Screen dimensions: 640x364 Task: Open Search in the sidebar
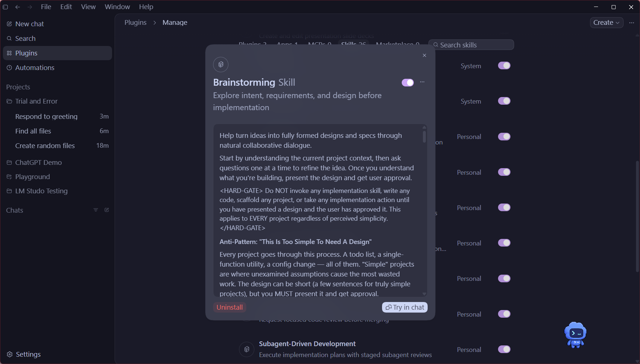(x=57, y=38)
